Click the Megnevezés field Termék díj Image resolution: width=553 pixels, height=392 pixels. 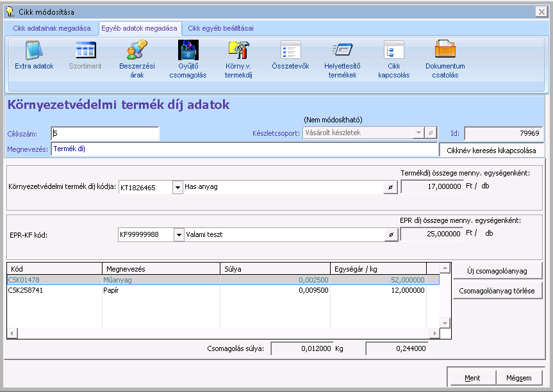coord(244,149)
